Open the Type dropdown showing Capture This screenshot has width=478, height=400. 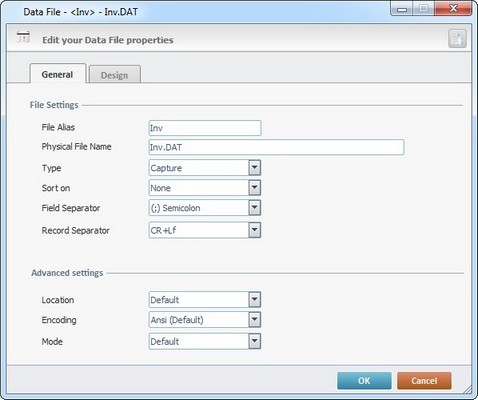tap(255, 168)
